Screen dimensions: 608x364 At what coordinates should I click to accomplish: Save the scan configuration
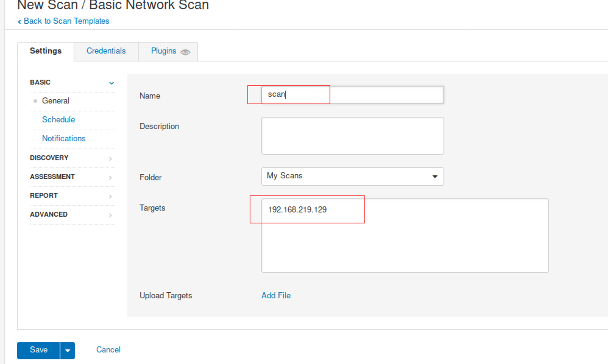38,350
